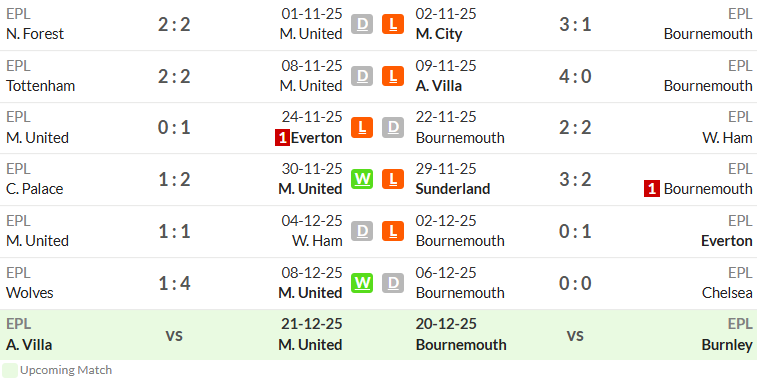This screenshot has width=757, height=390.
Task: Click the grey D badge beside Bournemouth 06-12-25
Action: 393,283
